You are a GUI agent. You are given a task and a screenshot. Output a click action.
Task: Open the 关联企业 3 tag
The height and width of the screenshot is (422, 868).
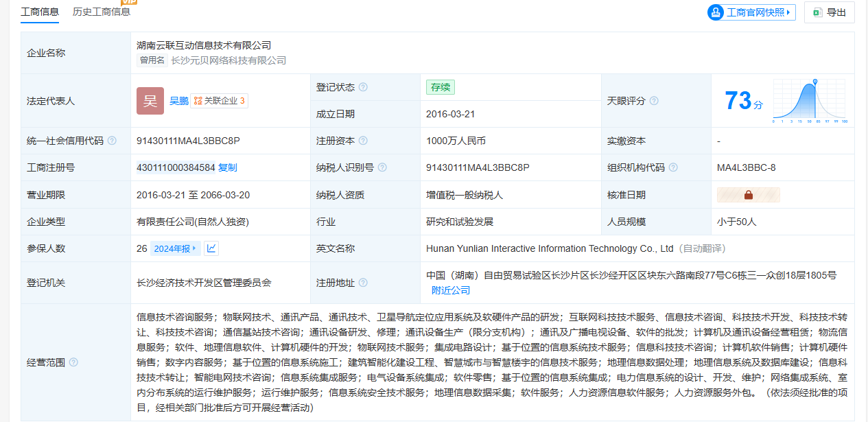click(x=219, y=101)
